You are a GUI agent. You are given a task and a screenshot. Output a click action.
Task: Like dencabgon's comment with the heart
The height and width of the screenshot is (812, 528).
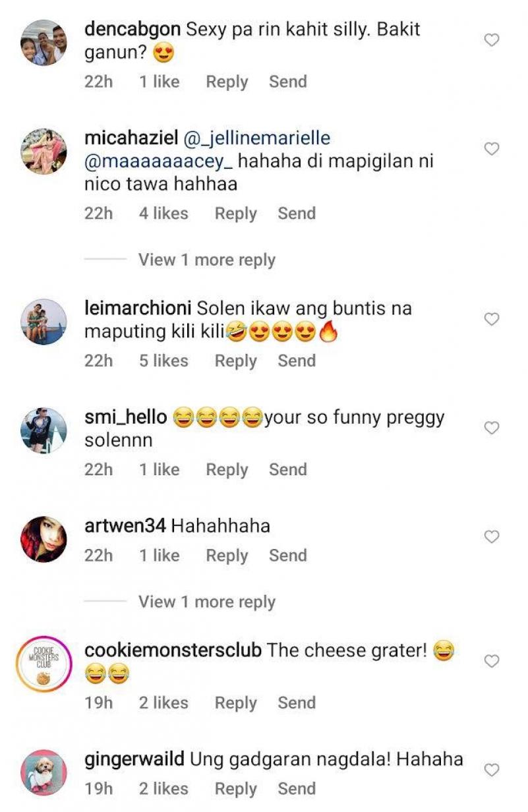[x=492, y=41]
